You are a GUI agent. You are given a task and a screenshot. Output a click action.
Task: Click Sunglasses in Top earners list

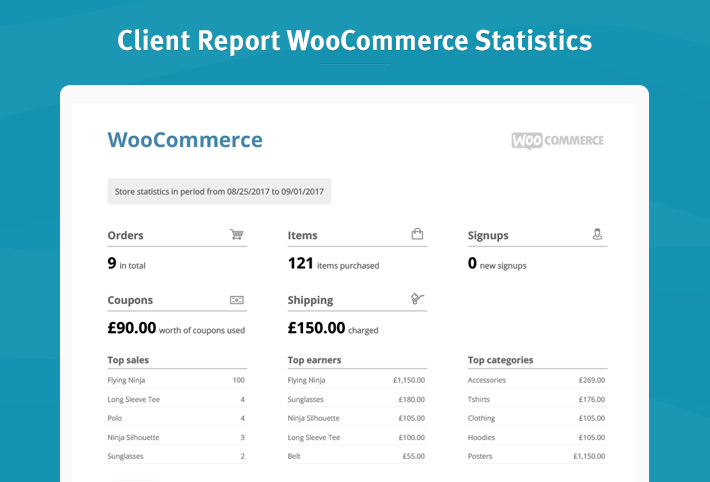click(310, 399)
